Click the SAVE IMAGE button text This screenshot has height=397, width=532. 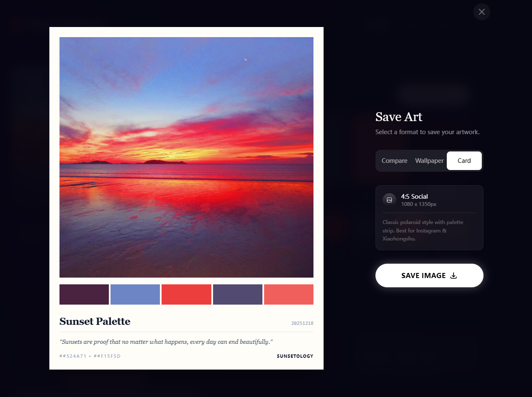tap(424, 275)
